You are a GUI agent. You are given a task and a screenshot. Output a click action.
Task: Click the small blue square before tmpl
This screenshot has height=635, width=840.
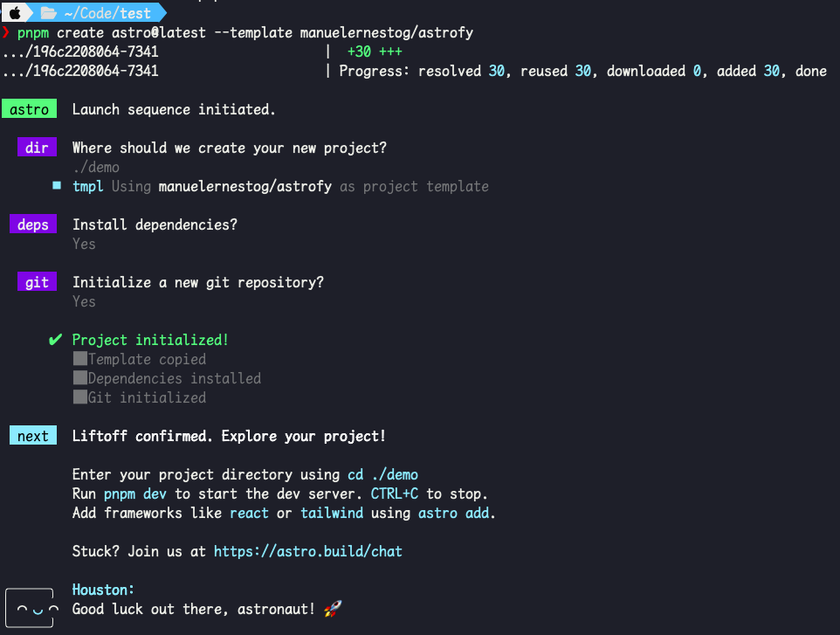[57, 186]
